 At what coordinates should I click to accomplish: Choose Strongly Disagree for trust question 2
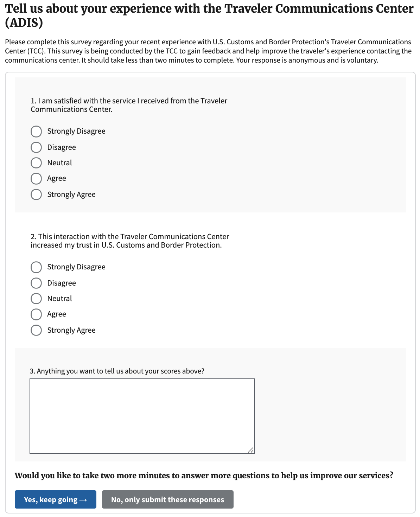pos(36,267)
